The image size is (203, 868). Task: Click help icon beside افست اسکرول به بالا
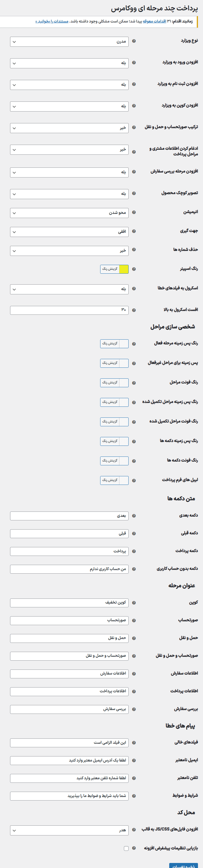(x=134, y=310)
